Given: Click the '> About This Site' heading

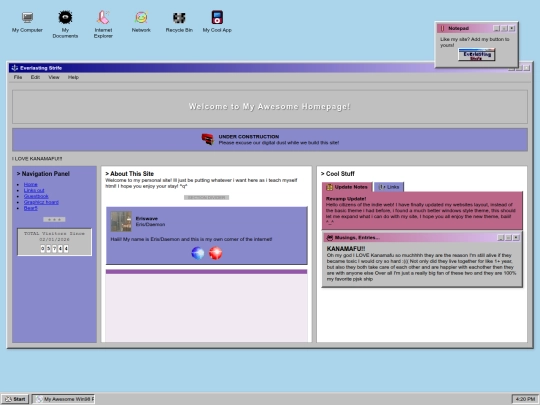Looking at the screenshot, I should point(129,174).
